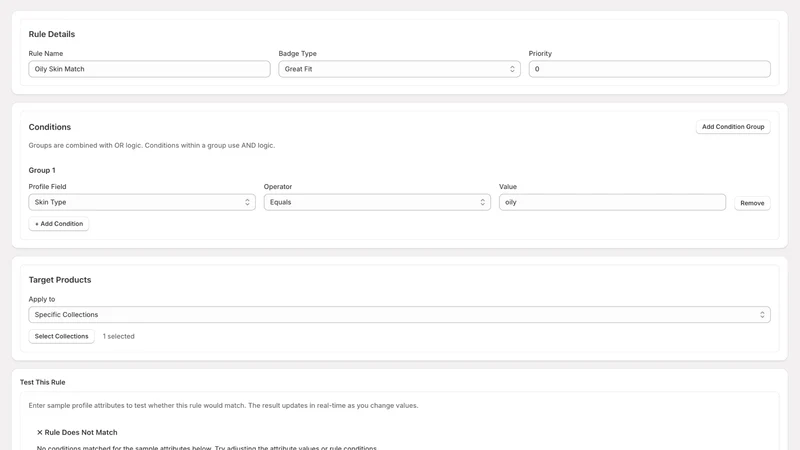800x450 pixels.
Task: Click the 'Enter sample profile attributes' instruction text
Action: pyautogui.click(x=223, y=406)
